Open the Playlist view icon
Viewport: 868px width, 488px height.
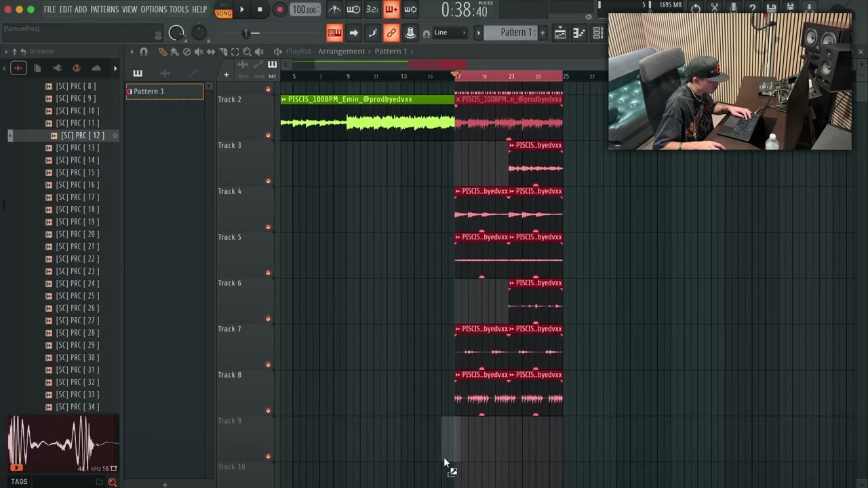click(x=560, y=33)
